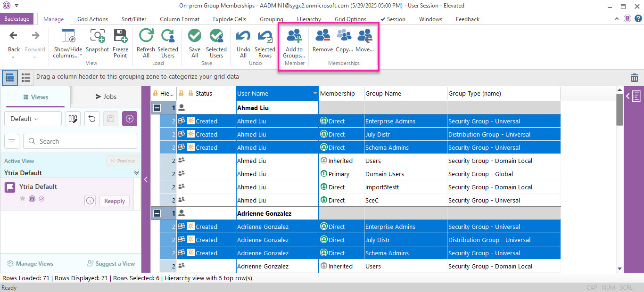The image size is (644, 292).
Task: Open the Default views dropdown
Action: click(33, 119)
